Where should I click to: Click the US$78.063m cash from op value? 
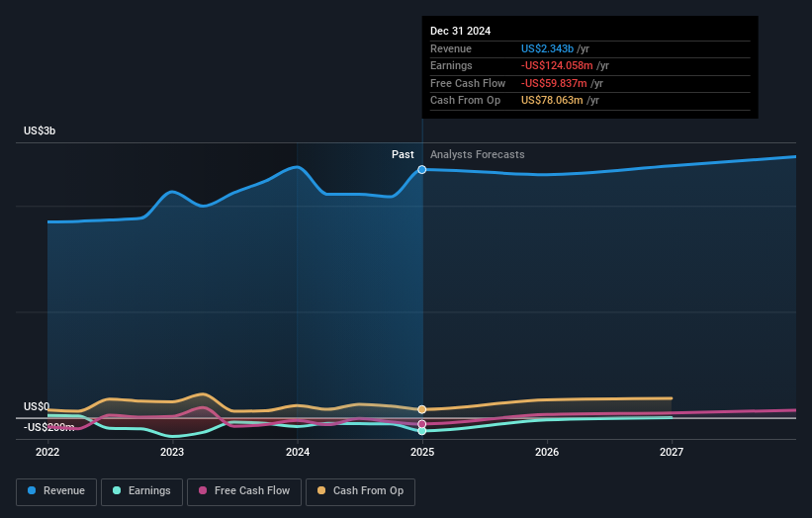click(x=552, y=101)
